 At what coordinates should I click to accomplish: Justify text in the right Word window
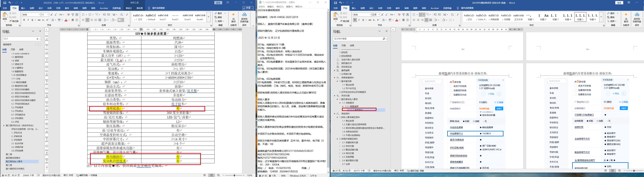pos(426,20)
